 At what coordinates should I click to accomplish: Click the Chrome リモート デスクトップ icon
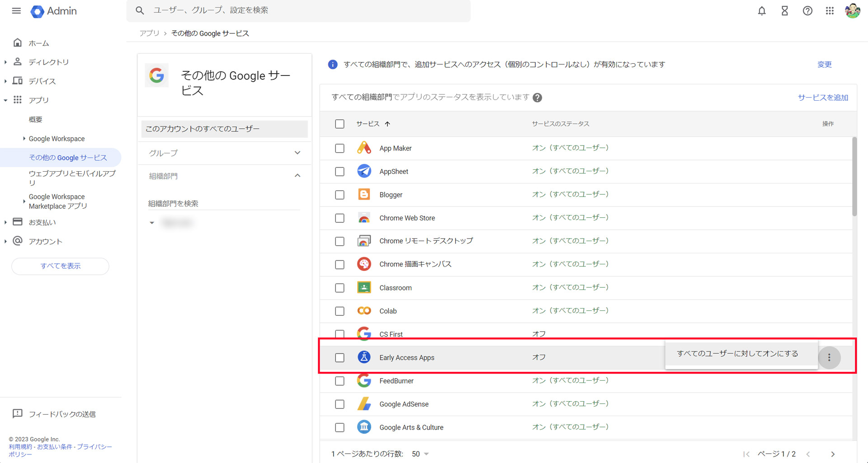[364, 241]
